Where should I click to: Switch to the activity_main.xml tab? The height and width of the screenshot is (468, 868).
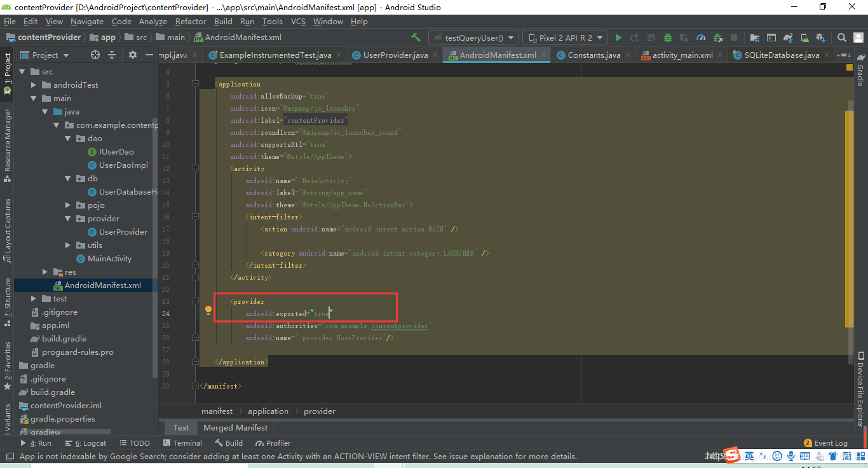682,55
